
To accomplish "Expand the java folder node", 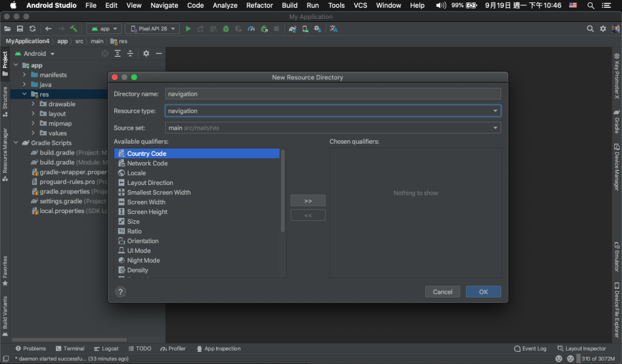I will click(x=24, y=84).
